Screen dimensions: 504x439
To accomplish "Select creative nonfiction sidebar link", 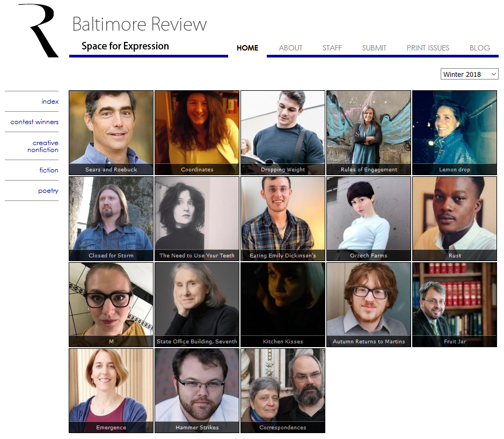I will 43,146.
